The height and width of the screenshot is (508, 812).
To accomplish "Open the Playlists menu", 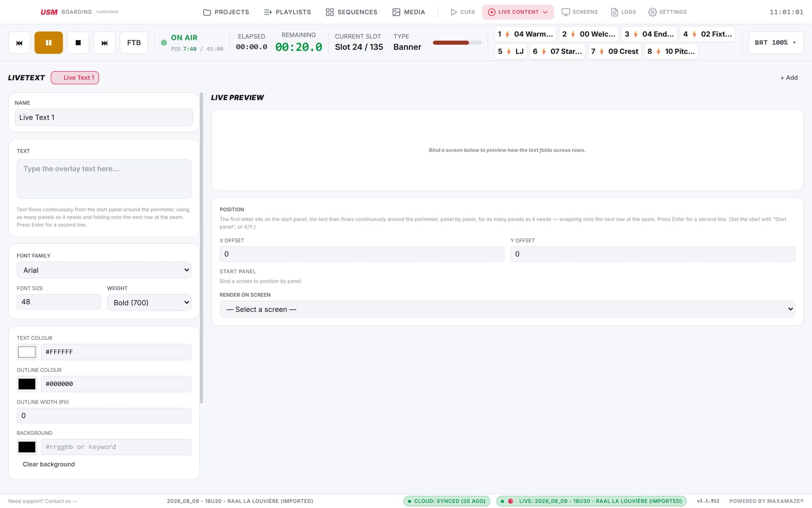I will [287, 12].
